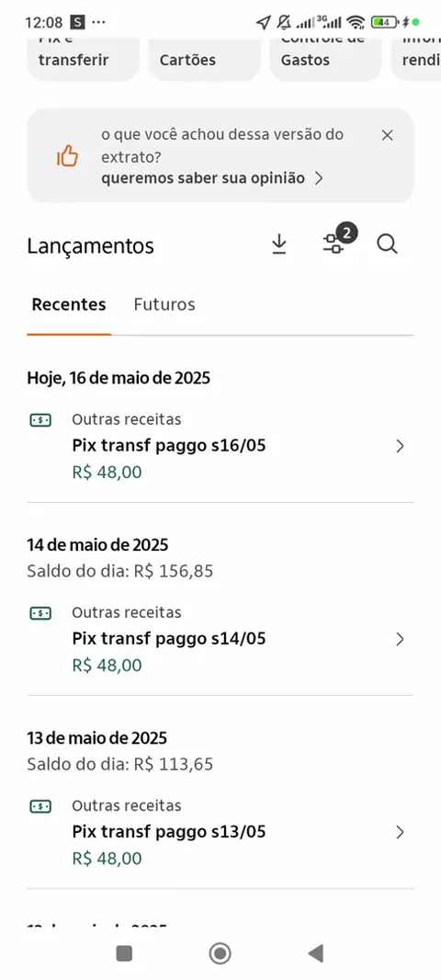The height and width of the screenshot is (980, 441).
Task: Tap money icon beside s13/05 transaction
Action: click(40, 806)
